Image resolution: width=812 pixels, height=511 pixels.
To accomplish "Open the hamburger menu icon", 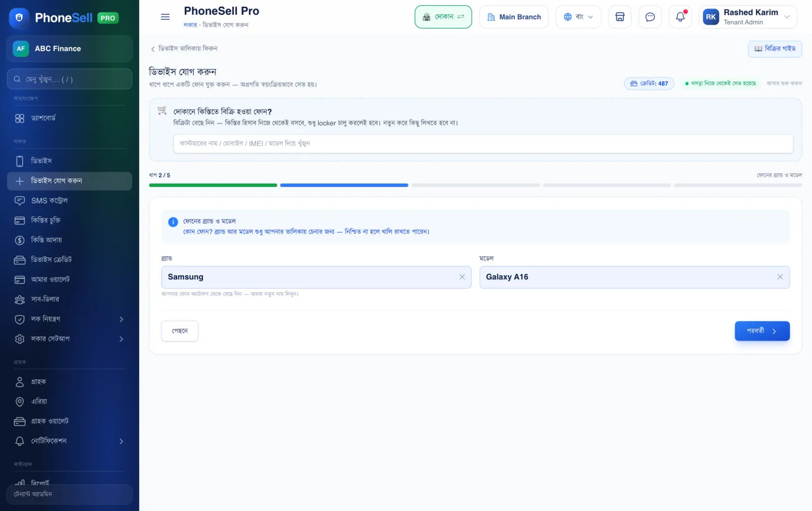I will click(165, 17).
